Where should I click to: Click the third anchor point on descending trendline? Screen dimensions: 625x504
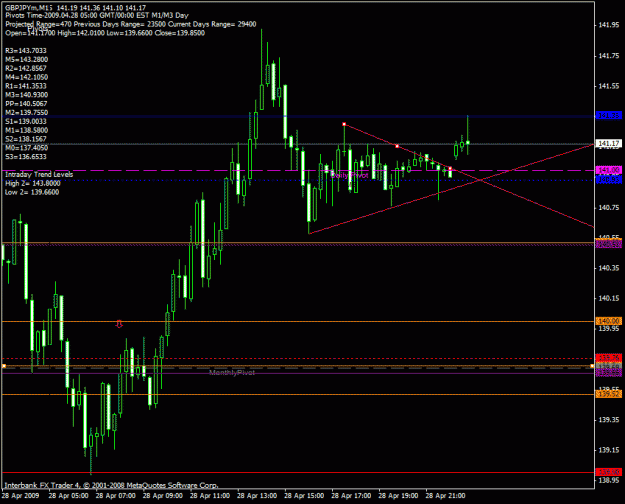tap(450, 169)
